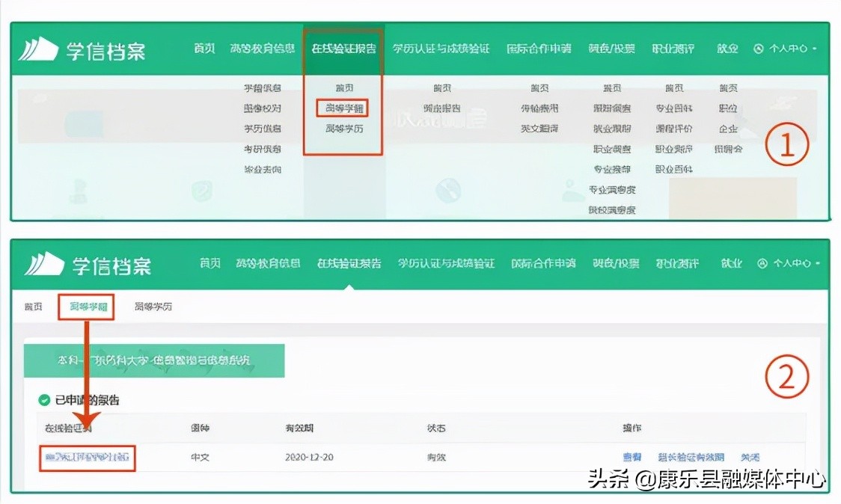The width and height of the screenshot is (841, 504).
Task: Select 考研信息 under 高等教育信息
Action: [263, 149]
